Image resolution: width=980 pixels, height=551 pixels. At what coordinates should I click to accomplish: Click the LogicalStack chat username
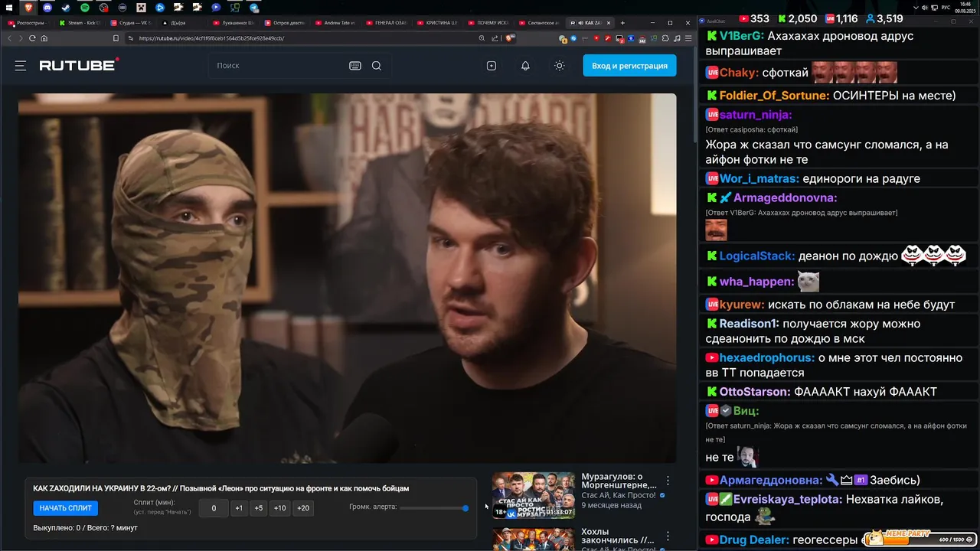[x=757, y=256]
